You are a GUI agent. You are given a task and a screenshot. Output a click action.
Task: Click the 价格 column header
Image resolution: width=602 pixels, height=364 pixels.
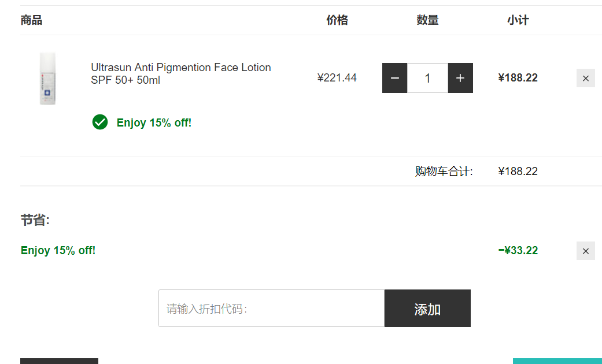[x=337, y=20]
